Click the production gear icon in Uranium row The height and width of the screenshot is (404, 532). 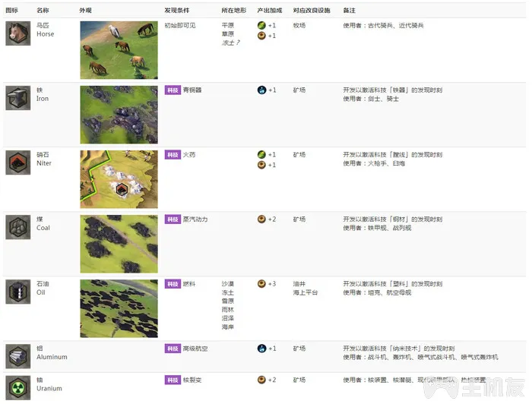pyautogui.click(x=261, y=380)
